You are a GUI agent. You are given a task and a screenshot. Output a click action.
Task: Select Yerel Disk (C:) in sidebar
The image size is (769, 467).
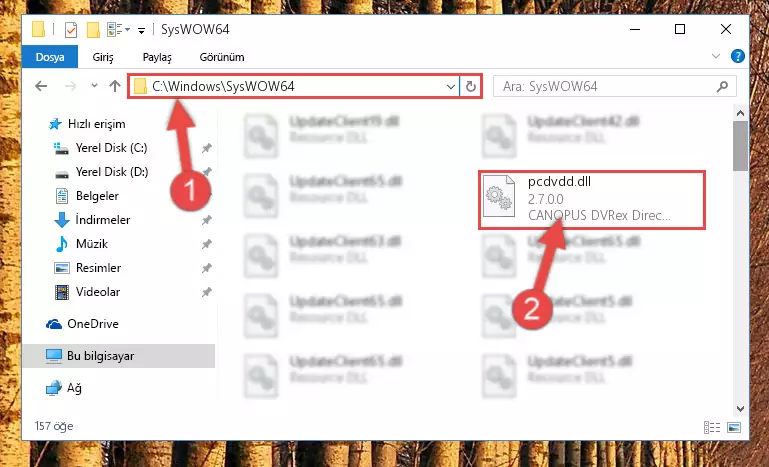point(111,148)
